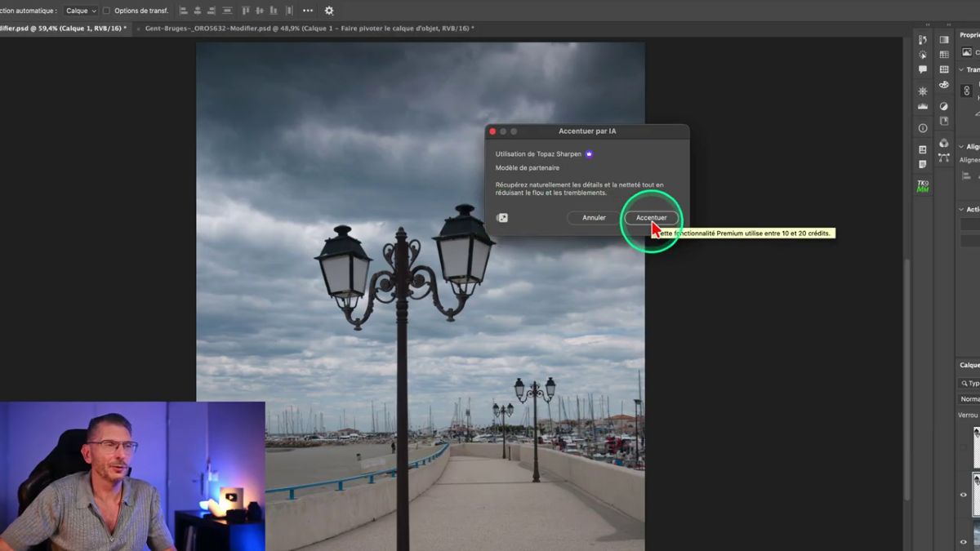
Task: Click the Propriétés panel tab
Action: [969, 35]
